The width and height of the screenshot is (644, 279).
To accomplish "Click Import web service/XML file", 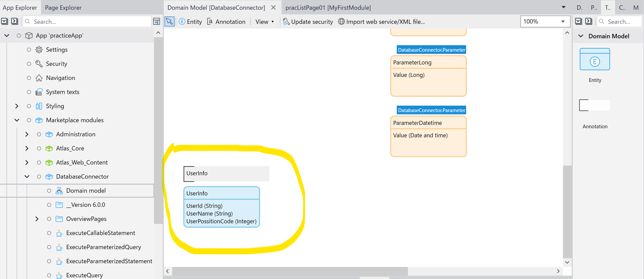I will (381, 21).
